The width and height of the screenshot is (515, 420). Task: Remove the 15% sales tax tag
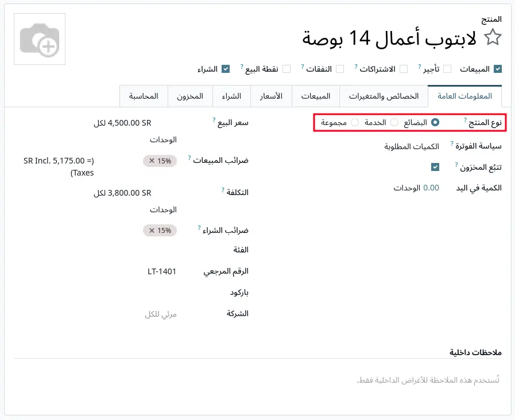point(152,161)
